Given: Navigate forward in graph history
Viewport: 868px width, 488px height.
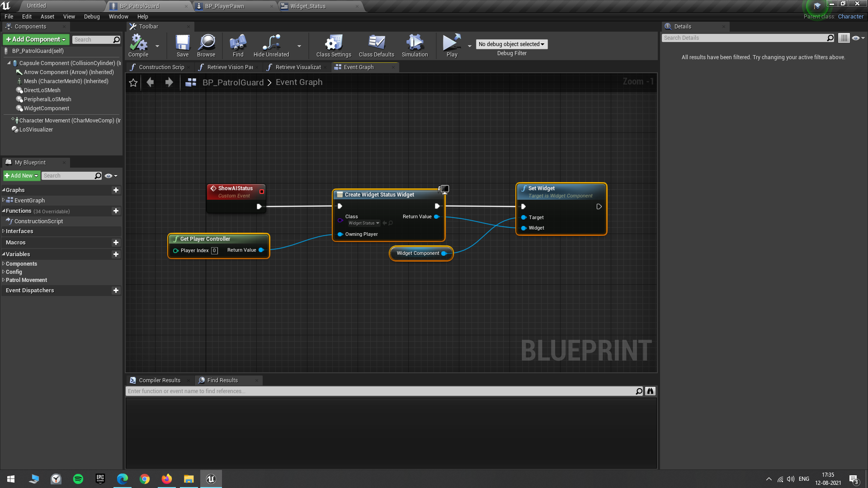Looking at the screenshot, I should click(169, 82).
